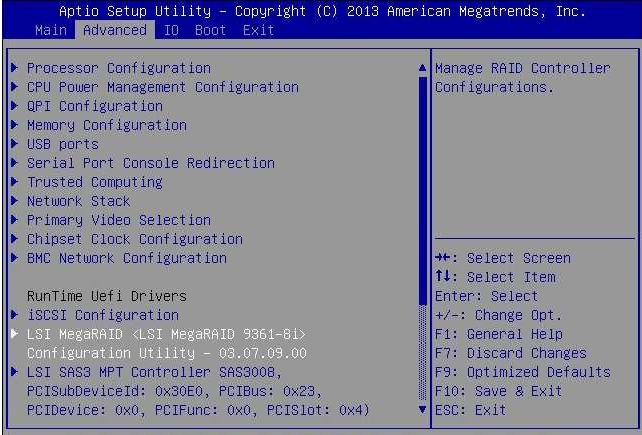The height and width of the screenshot is (435, 642).
Task: Click the Select Item key hint
Action: [x=495, y=277]
